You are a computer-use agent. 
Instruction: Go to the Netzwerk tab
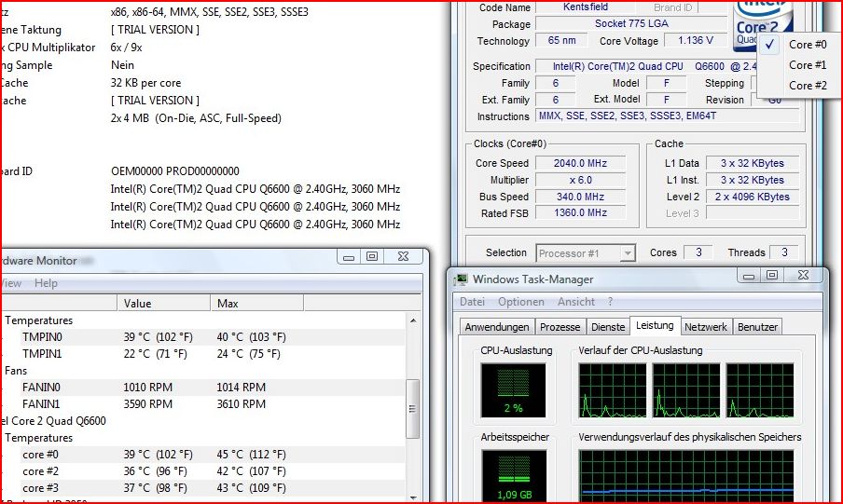coord(705,327)
